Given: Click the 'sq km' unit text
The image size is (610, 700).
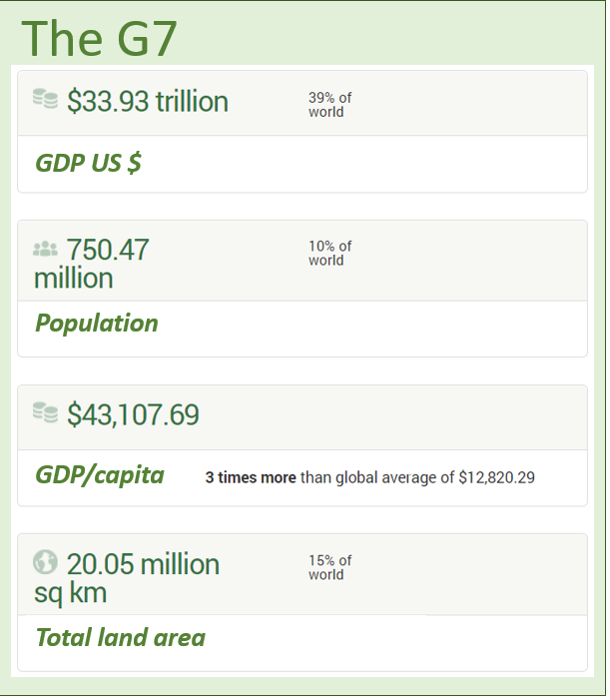Looking at the screenshot, I should click(70, 593).
